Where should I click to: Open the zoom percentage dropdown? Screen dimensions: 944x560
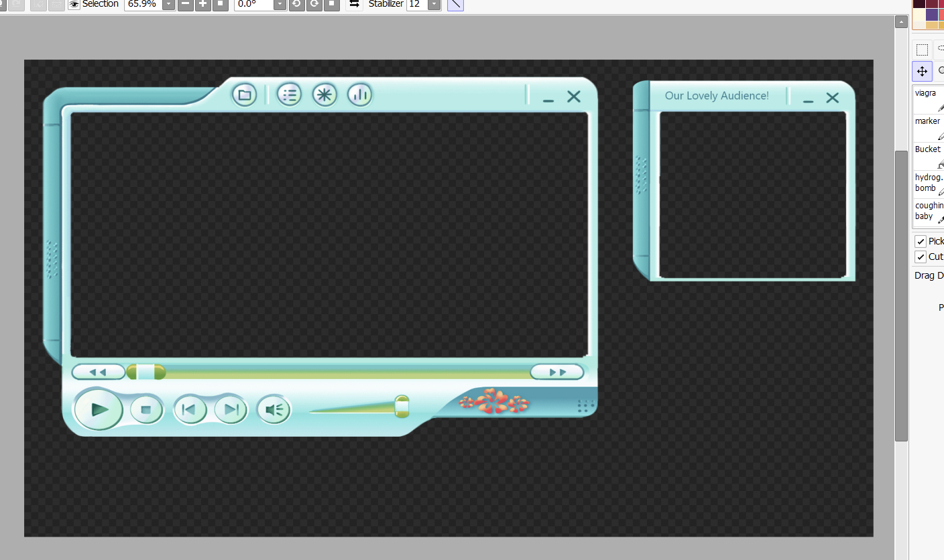coord(168,4)
